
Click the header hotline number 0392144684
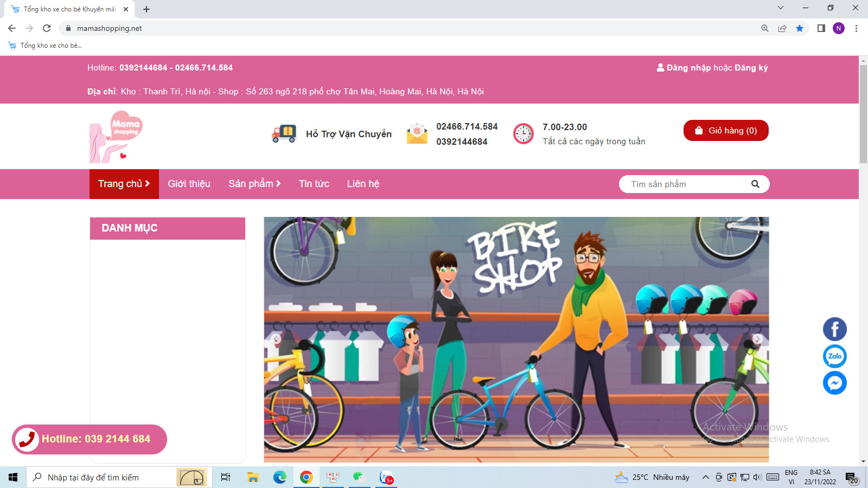tap(143, 68)
